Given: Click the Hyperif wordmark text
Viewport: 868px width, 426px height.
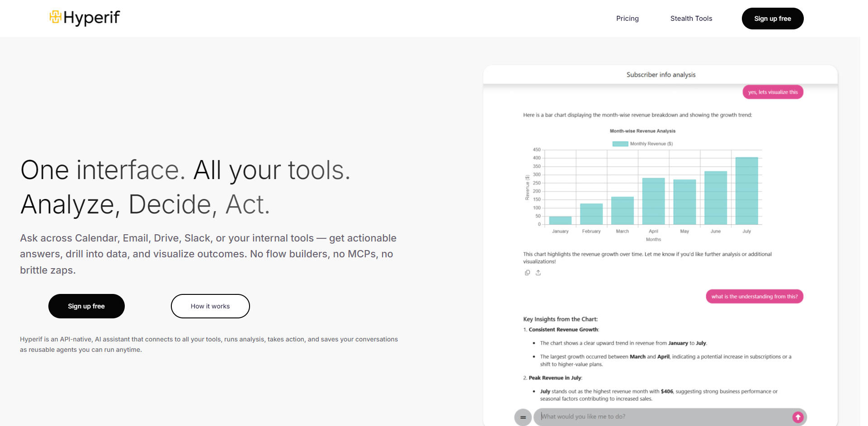Looking at the screenshot, I should [92, 18].
